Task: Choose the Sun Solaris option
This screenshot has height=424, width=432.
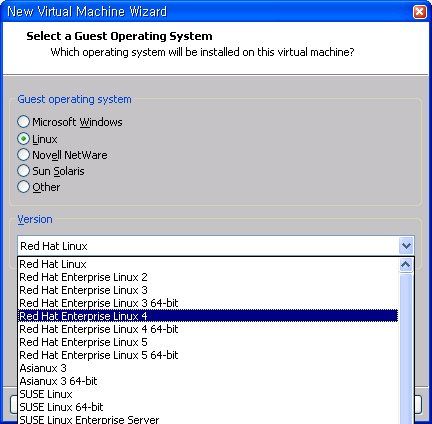Action: (23, 171)
